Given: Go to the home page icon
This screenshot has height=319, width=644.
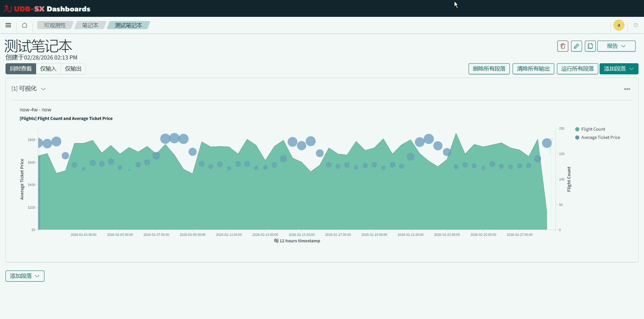Looking at the screenshot, I should [24, 25].
